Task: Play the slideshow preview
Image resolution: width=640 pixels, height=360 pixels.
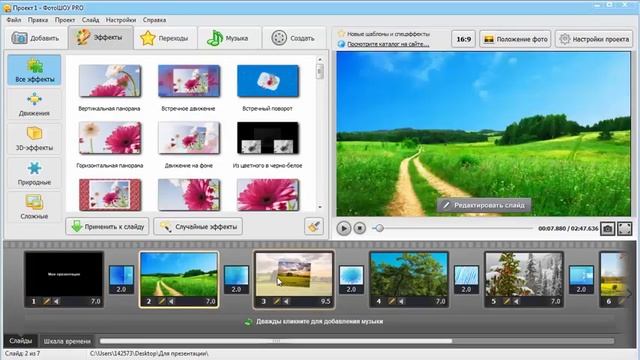Action: pyautogui.click(x=344, y=228)
